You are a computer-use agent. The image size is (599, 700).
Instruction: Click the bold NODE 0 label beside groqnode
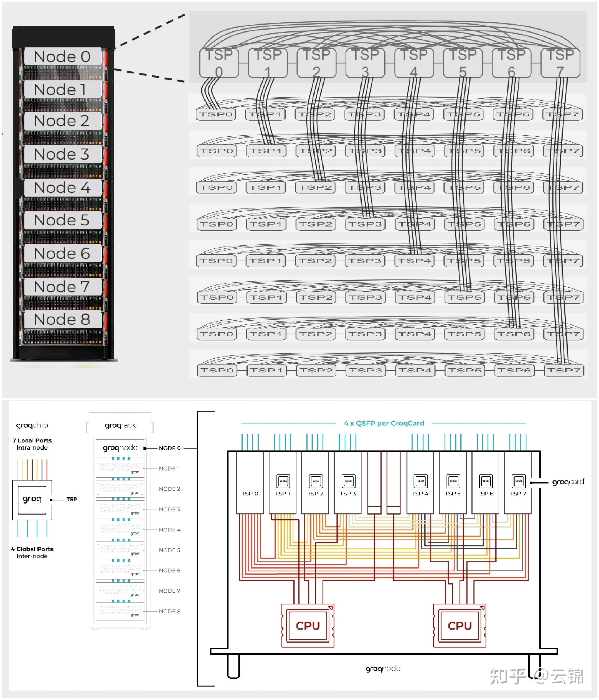click(x=170, y=448)
